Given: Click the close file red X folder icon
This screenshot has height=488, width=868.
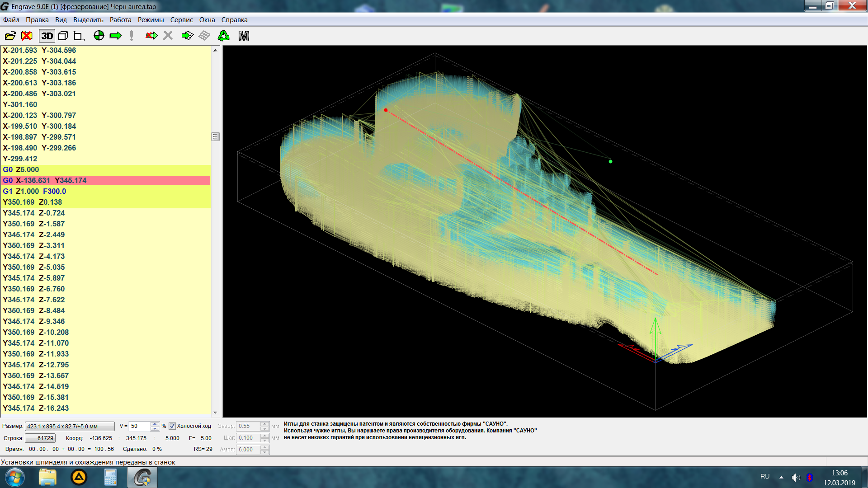Looking at the screenshot, I should (27, 36).
